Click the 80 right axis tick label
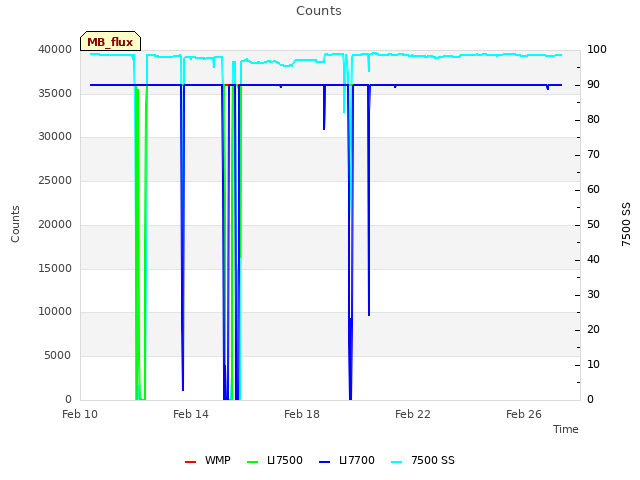Image resolution: width=640 pixels, height=480 pixels. (x=593, y=120)
